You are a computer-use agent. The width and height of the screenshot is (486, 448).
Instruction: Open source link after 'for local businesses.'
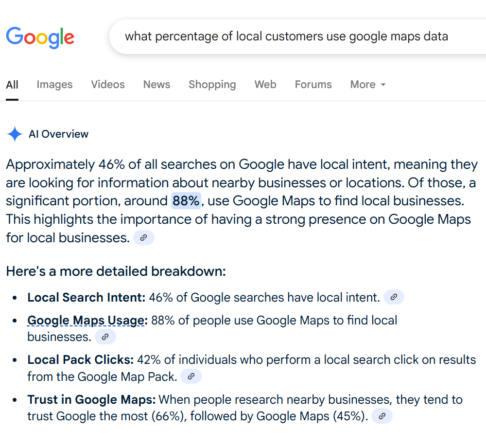143,238
